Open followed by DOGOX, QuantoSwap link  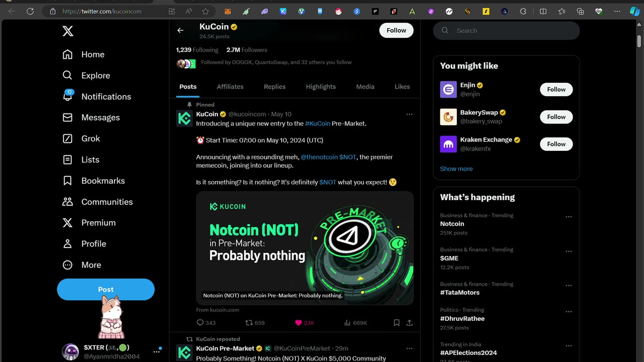coord(276,62)
